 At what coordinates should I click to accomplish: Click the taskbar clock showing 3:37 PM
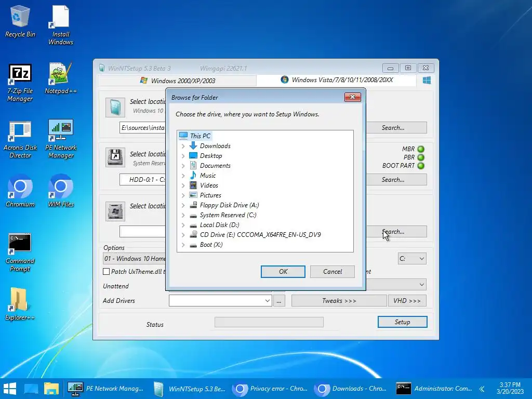(510, 388)
